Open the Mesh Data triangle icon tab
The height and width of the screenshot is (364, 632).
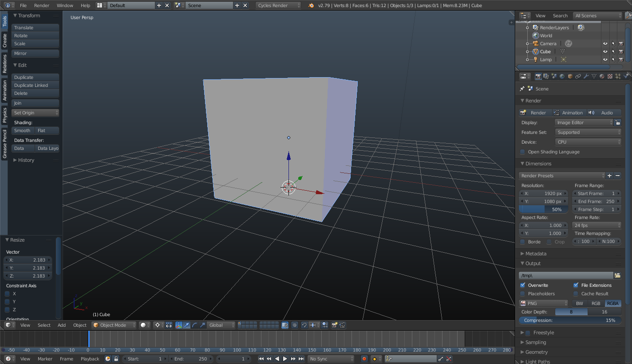click(x=594, y=76)
